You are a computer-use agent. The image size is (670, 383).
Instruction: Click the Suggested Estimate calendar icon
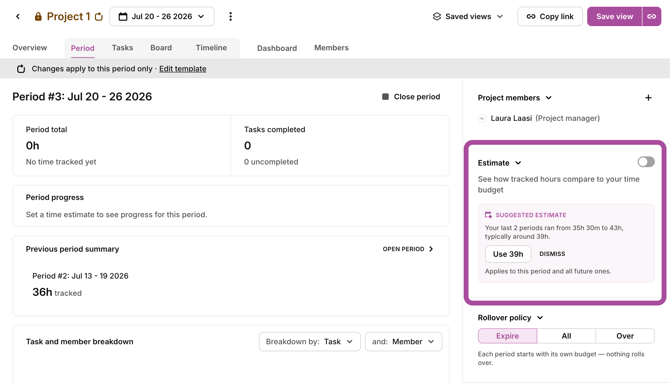[488, 215]
